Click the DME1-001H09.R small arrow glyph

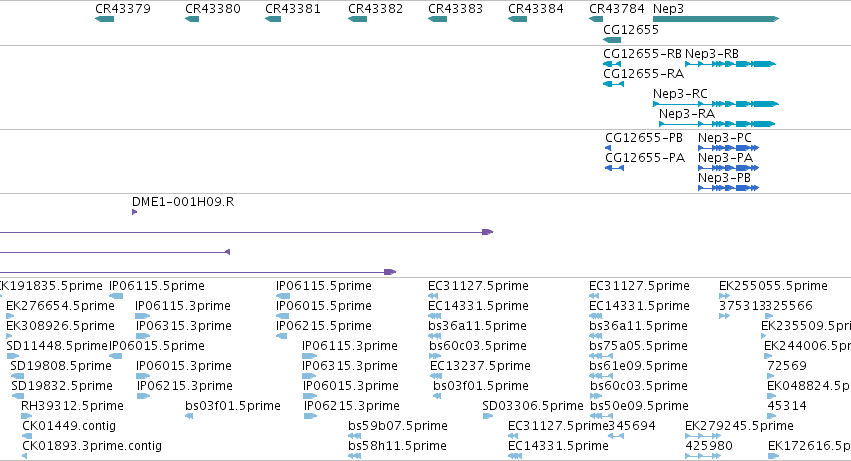coord(135,212)
